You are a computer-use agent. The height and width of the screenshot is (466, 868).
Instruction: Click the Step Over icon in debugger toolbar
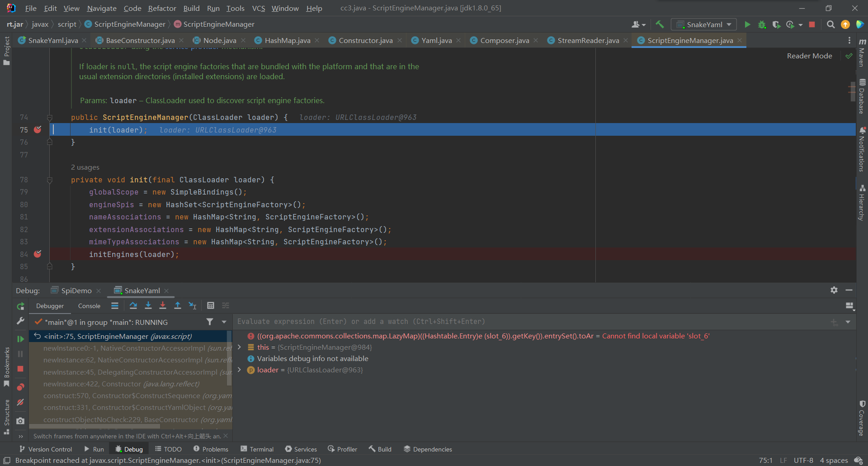tap(133, 306)
